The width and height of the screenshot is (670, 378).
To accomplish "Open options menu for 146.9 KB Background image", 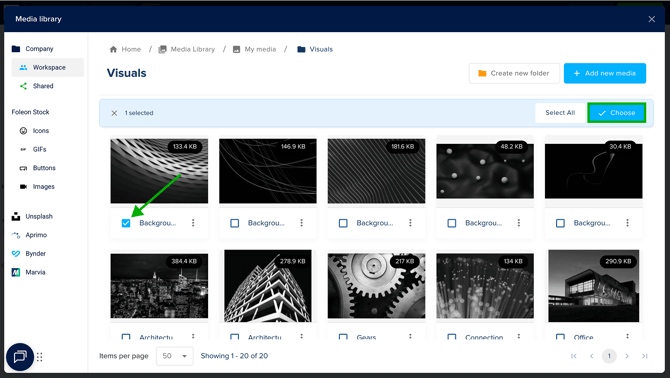I will 302,223.
